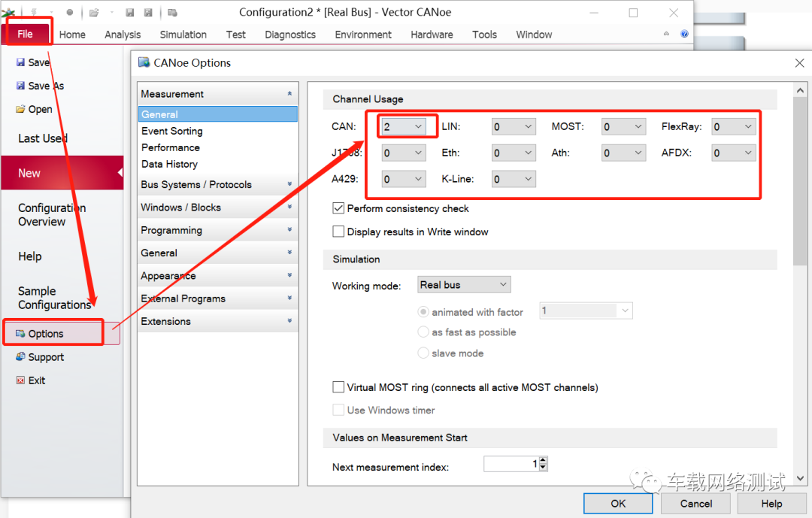Click the save floppy disk icon in quick toolbar
Viewport: 812px width, 518px height.
pyautogui.click(x=130, y=13)
